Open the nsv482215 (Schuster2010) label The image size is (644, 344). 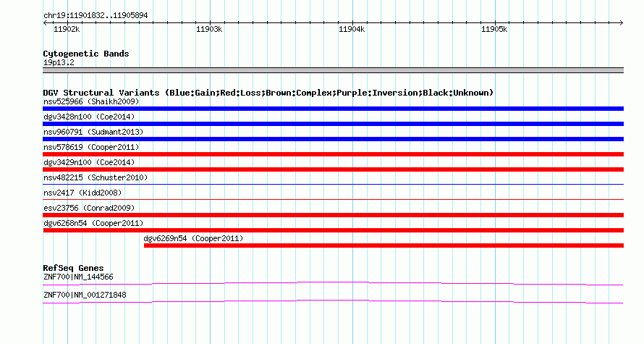(x=96, y=177)
